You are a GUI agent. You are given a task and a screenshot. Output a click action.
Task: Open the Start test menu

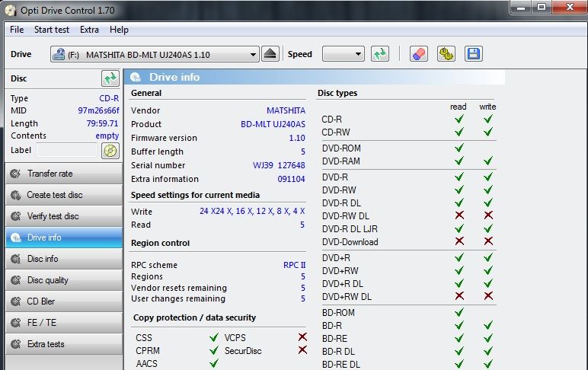(x=52, y=30)
